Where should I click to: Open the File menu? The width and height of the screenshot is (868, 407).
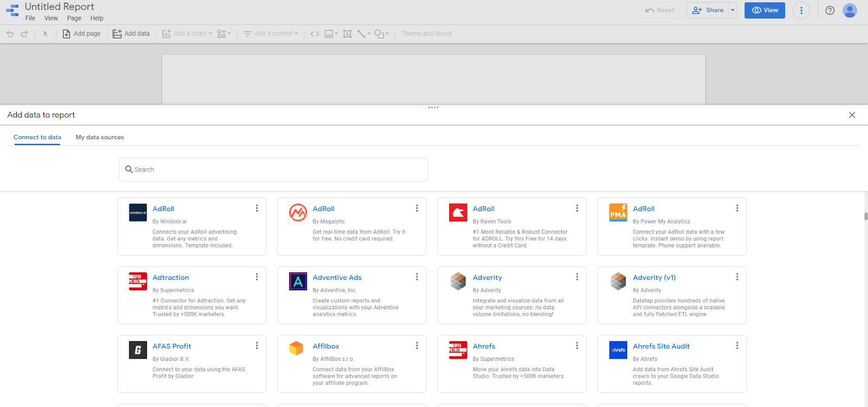(30, 18)
